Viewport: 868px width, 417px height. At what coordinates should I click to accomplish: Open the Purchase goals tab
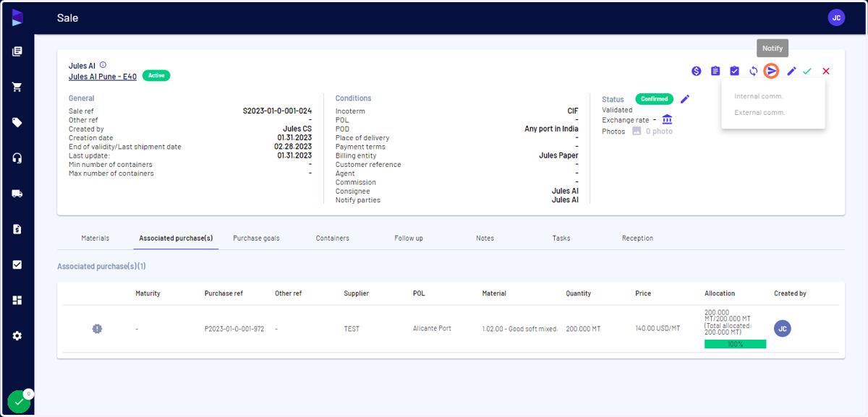pyautogui.click(x=256, y=238)
